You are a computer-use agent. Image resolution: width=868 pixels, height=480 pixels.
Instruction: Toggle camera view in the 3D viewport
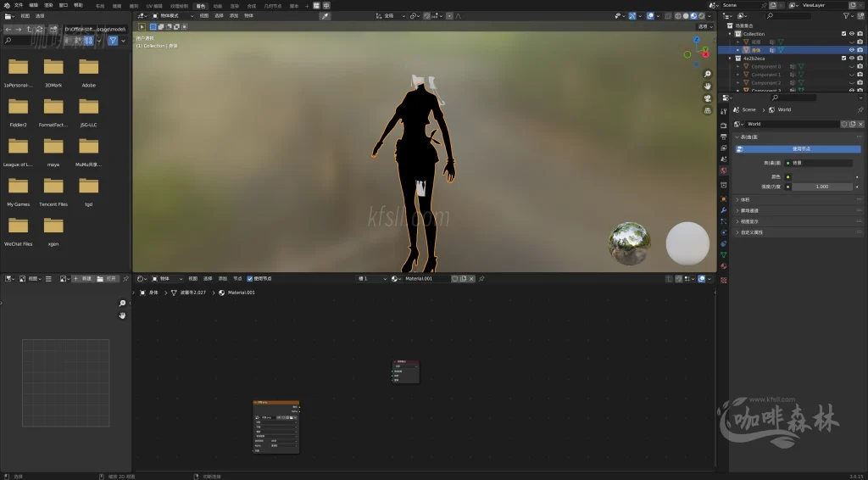[708, 98]
